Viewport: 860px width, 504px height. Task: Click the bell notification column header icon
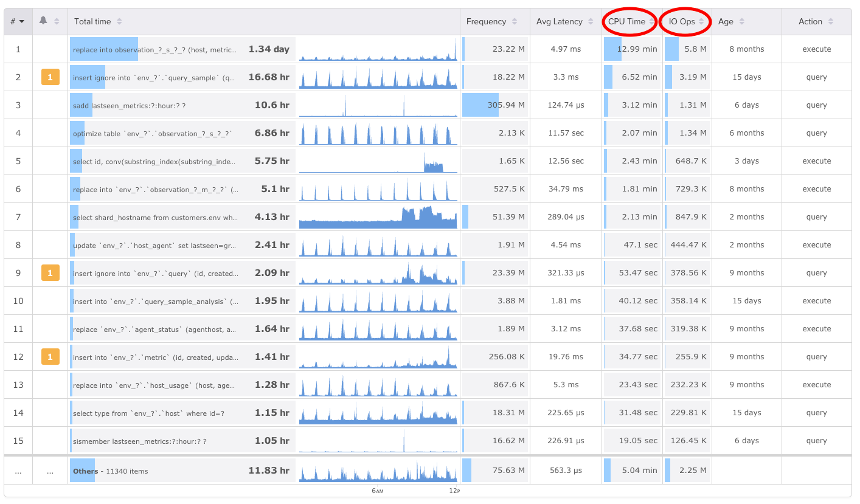pos(43,21)
